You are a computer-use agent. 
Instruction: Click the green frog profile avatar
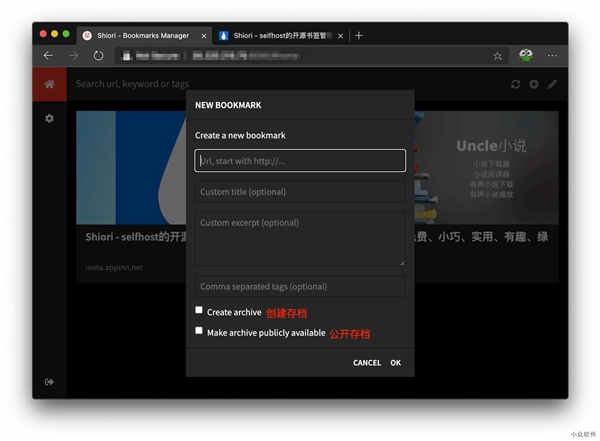[x=526, y=56]
